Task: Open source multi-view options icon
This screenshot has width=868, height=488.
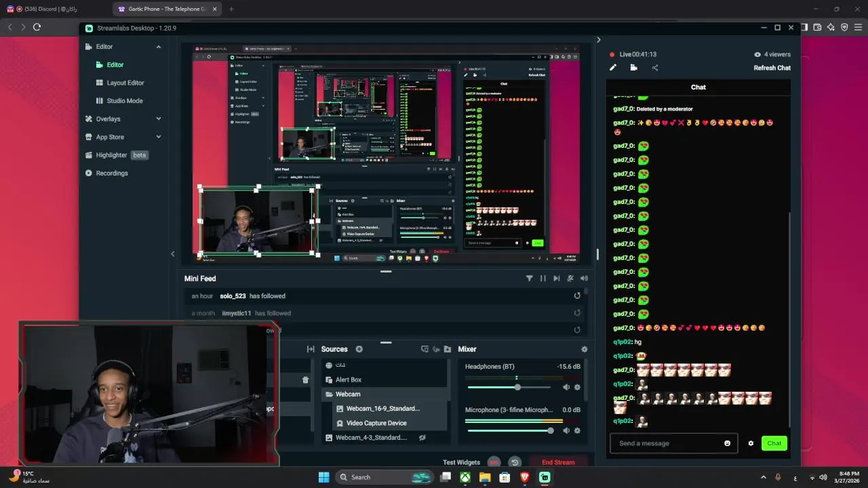Action: pos(425,349)
